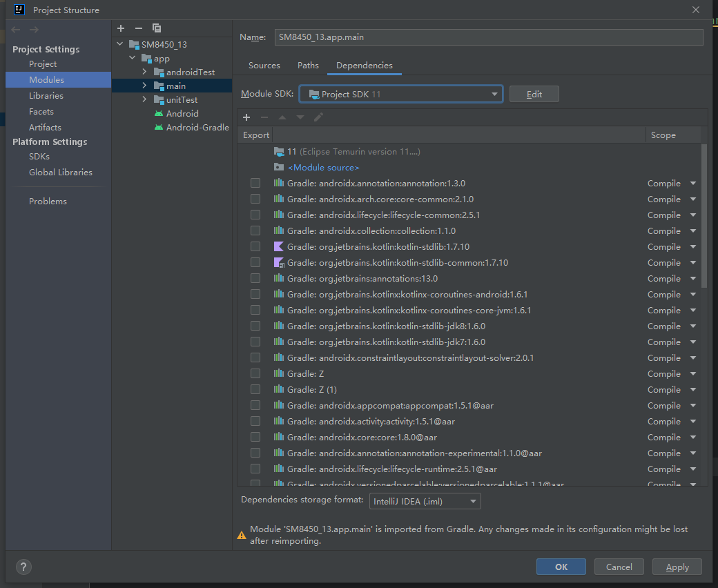Click the help question mark icon
Image resolution: width=718 pixels, height=588 pixels.
click(23, 567)
